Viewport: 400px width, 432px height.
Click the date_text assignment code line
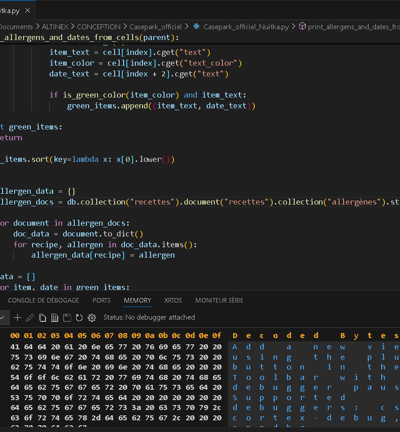click(x=139, y=74)
